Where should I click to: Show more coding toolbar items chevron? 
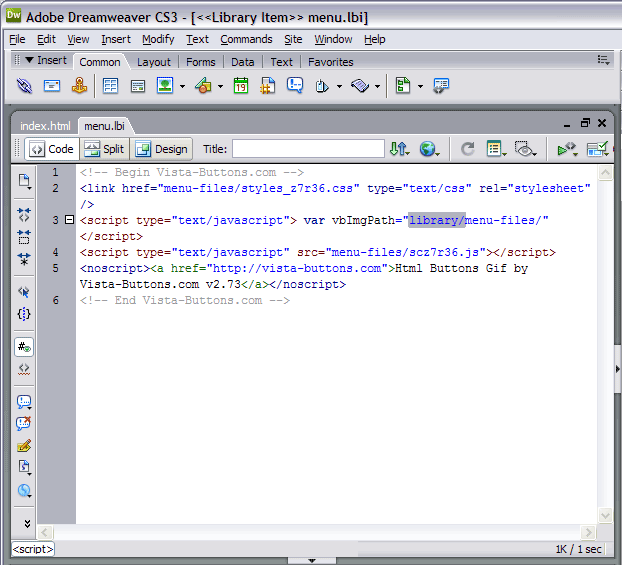[x=27, y=524]
